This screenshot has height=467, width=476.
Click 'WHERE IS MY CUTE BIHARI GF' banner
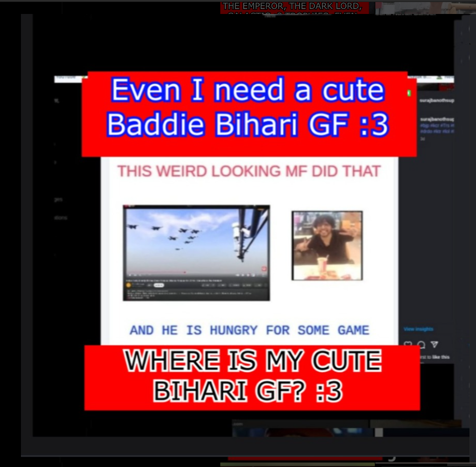click(x=252, y=377)
